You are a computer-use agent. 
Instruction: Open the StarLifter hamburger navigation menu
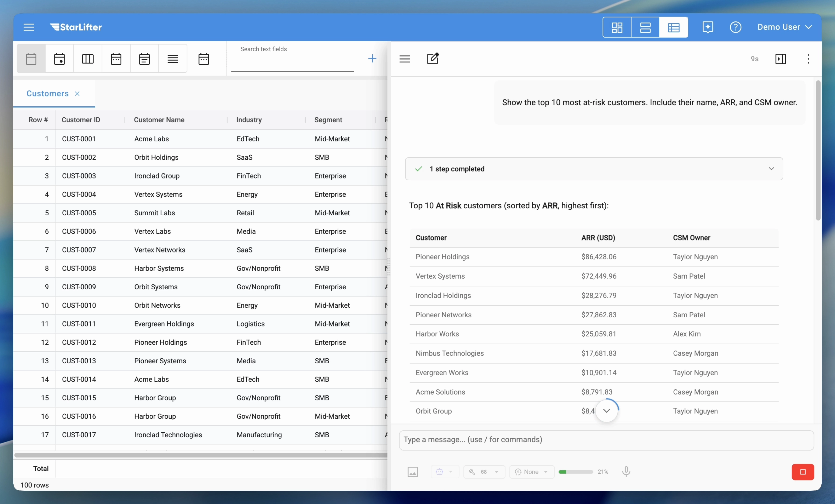(x=28, y=27)
